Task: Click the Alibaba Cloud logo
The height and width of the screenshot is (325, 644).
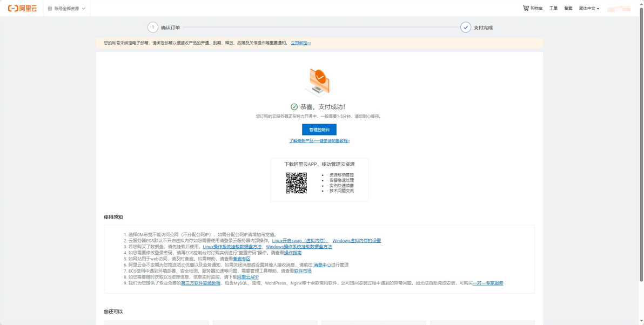Action: 22,8
